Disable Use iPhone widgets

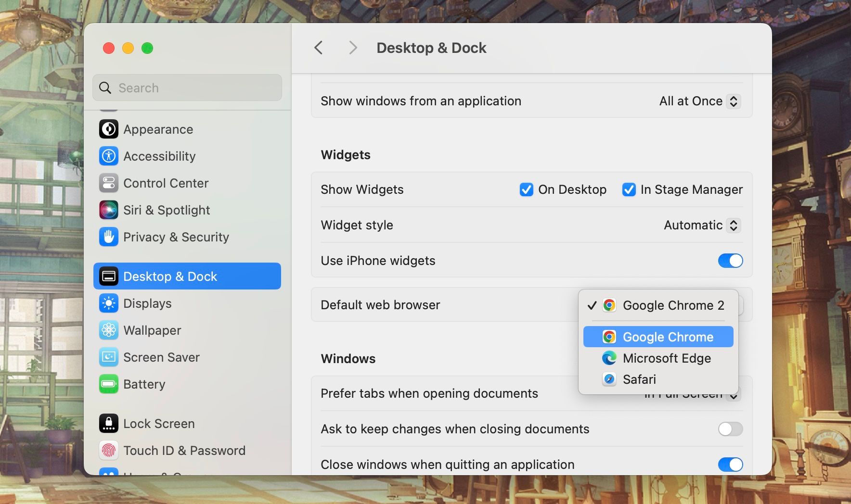(731, 261)
